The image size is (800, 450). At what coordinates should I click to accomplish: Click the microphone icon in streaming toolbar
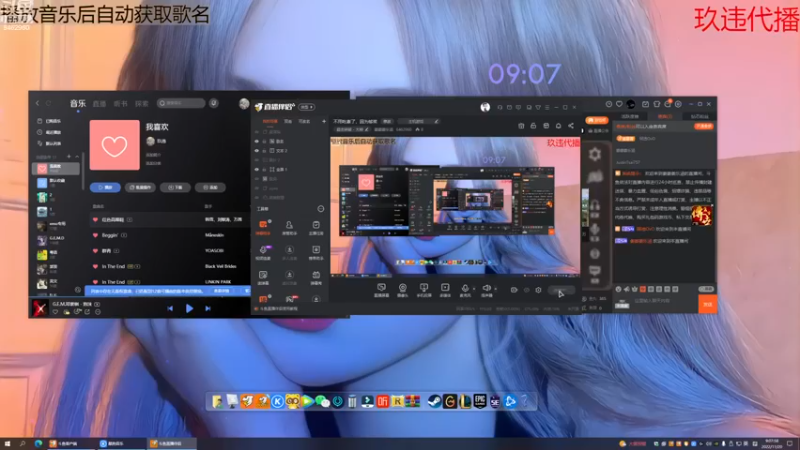click(464, 289)
